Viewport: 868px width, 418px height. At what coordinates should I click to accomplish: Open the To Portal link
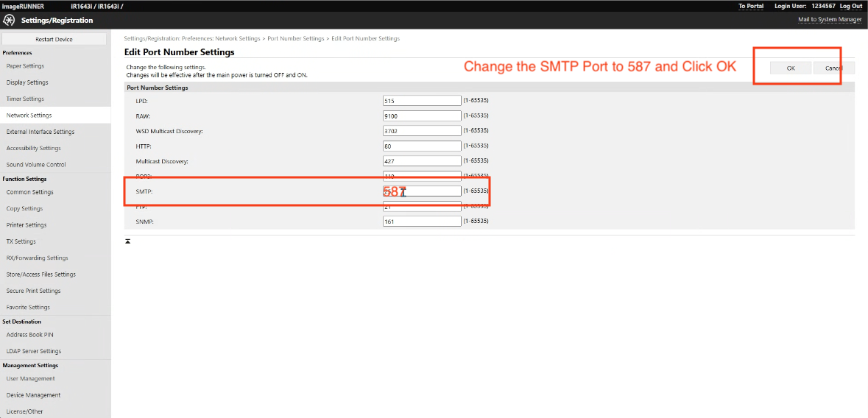(751, 6)
